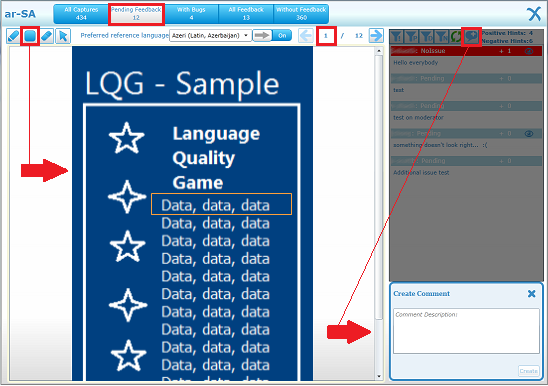Select the pencil drawing tool

tap(13, 36)
